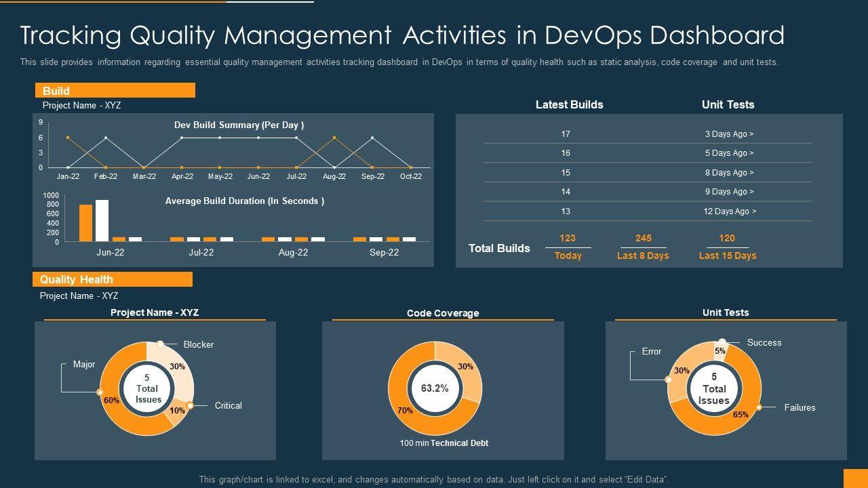Image resolution: width=868 pixels, height=488 pixels.
Task: Select the 70% segment in Code Coverage
Action: pyautogui.click(x=406, y=411)
